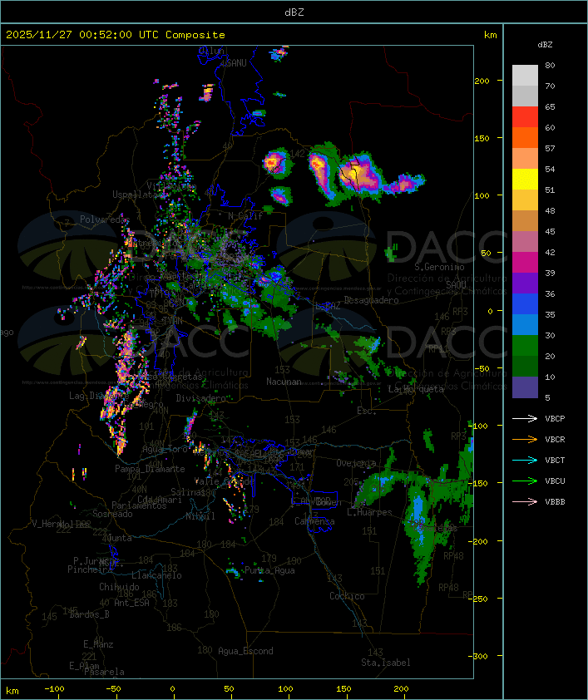Click the dBZ heading above color scale

(545, 45)
